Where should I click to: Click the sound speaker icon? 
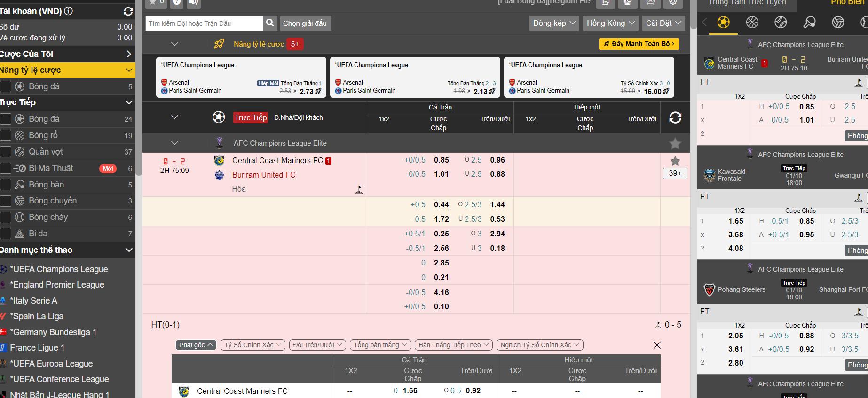click(193, 3)
